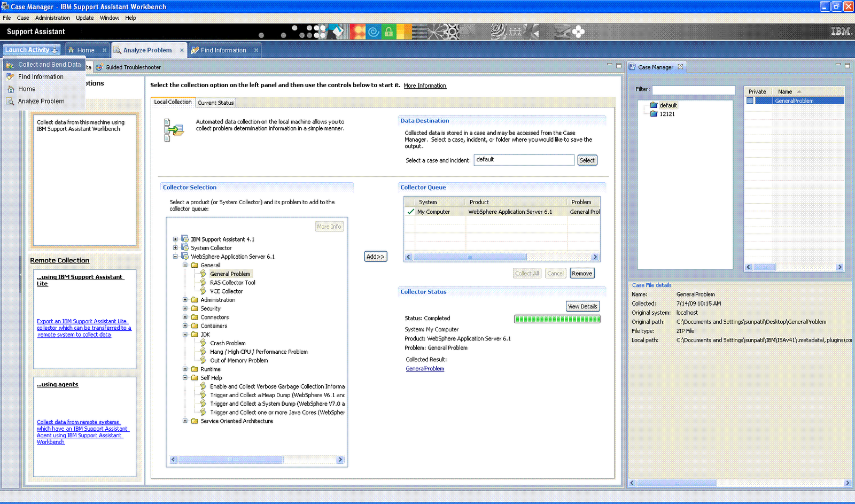Expand the Administration folder
This screenshot has width=855, height=504.
(185, 299)
